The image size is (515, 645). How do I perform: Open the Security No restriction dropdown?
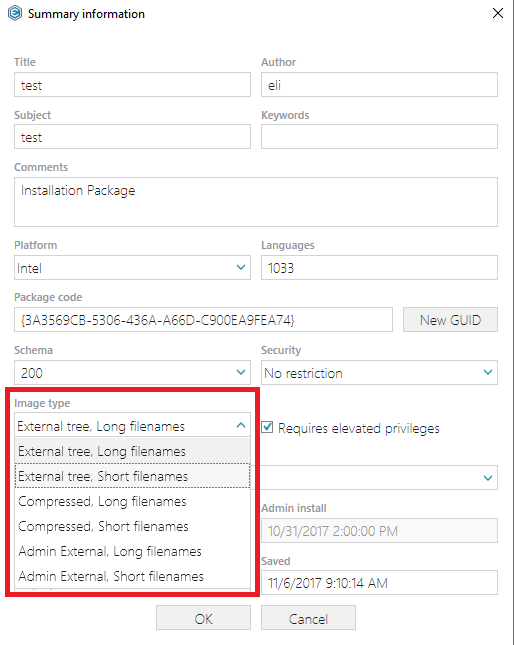379,373
